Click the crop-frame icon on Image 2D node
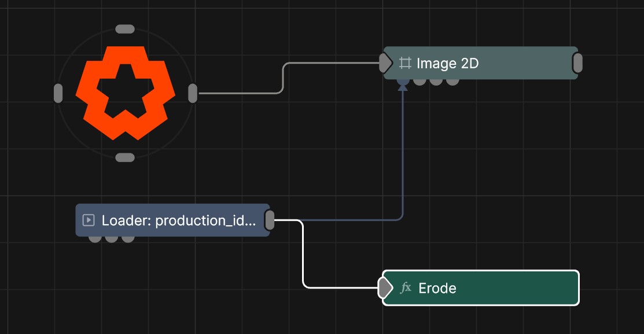 coord(405,63)
